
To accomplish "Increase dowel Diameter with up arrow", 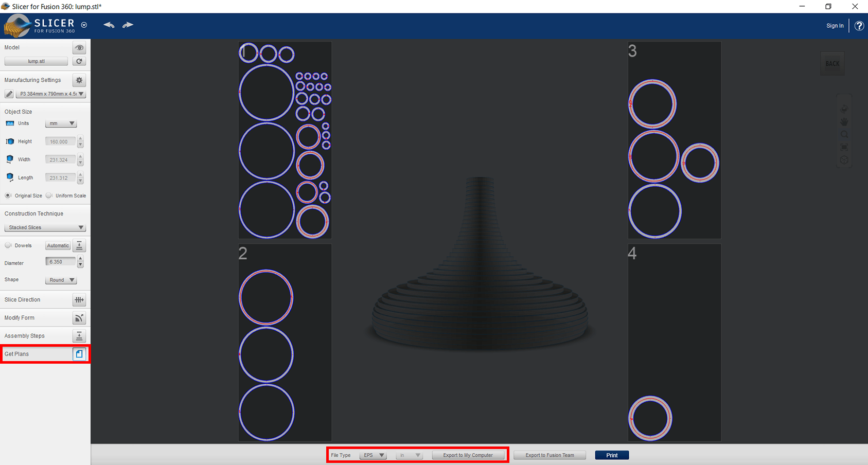I will click(80, 259).
